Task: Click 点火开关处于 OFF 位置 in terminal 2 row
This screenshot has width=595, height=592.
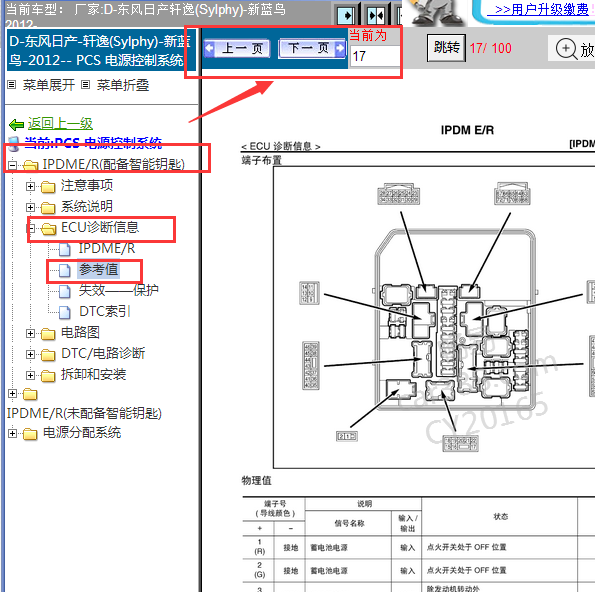Action: [466, 570]
